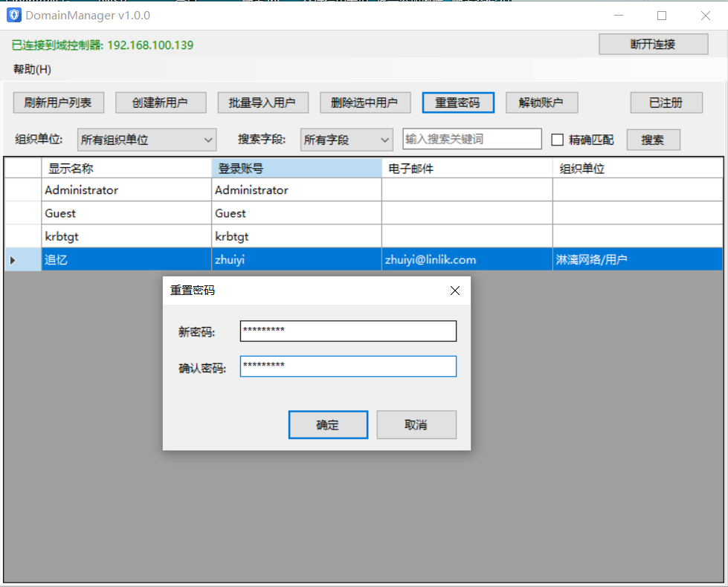Screen dimensions: 728x587
Task: Select Guest in login account column
Action: point(297,213)
